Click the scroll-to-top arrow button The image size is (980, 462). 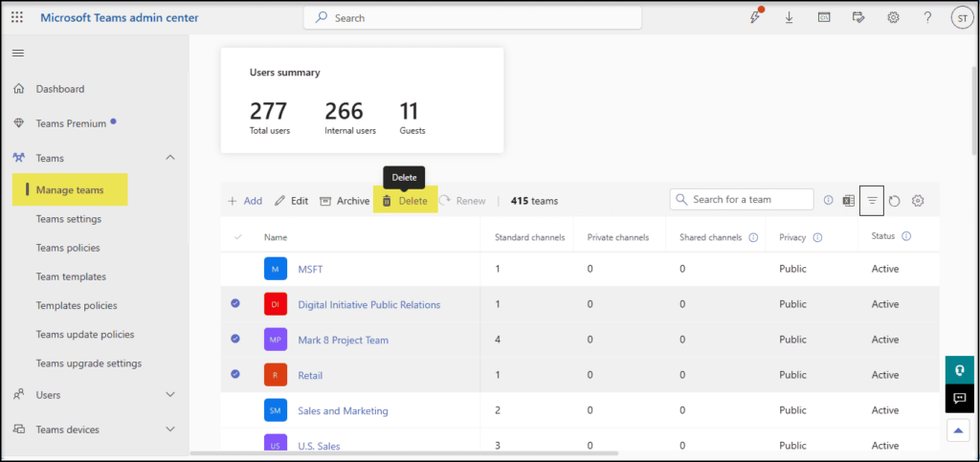pos(959,430)
